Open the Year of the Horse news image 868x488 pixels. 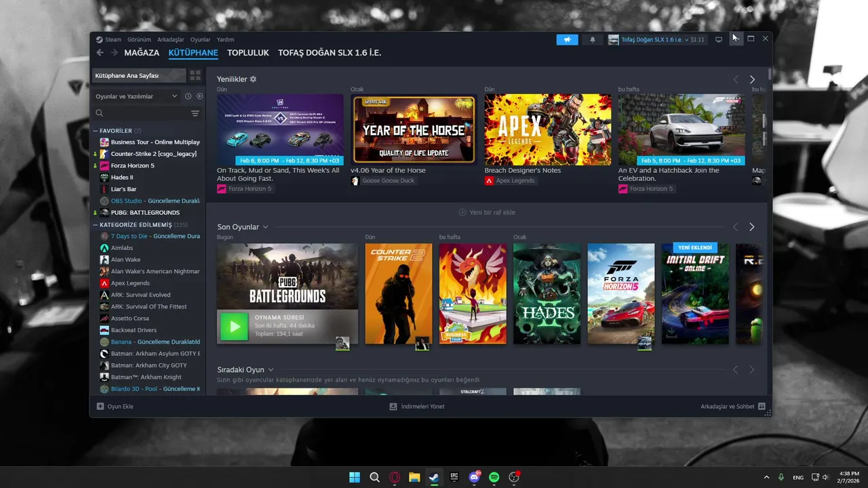(x=414, y=129)
